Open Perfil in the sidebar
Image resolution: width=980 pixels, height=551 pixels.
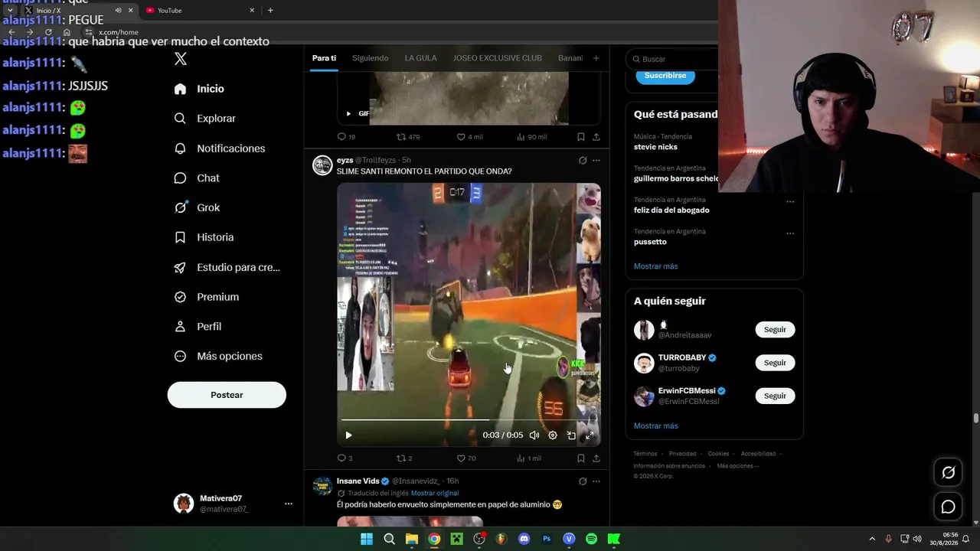pos(198,327)
